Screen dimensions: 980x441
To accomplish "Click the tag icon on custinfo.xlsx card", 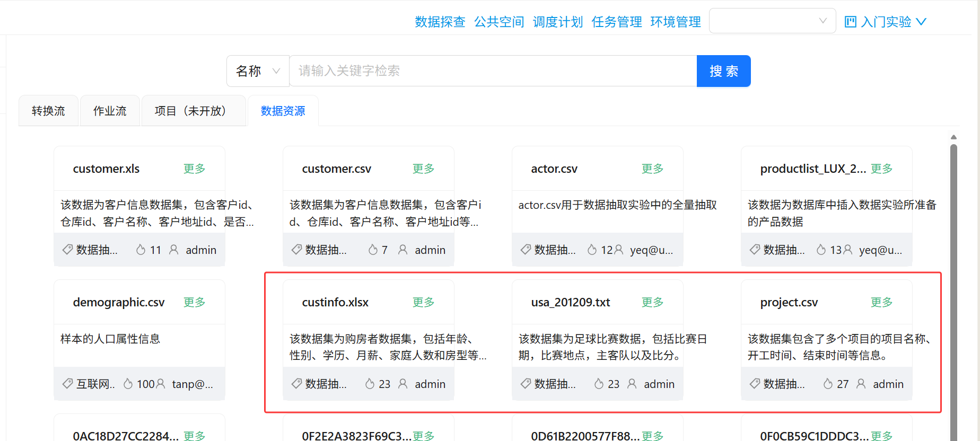I will [x=296, y=384].
